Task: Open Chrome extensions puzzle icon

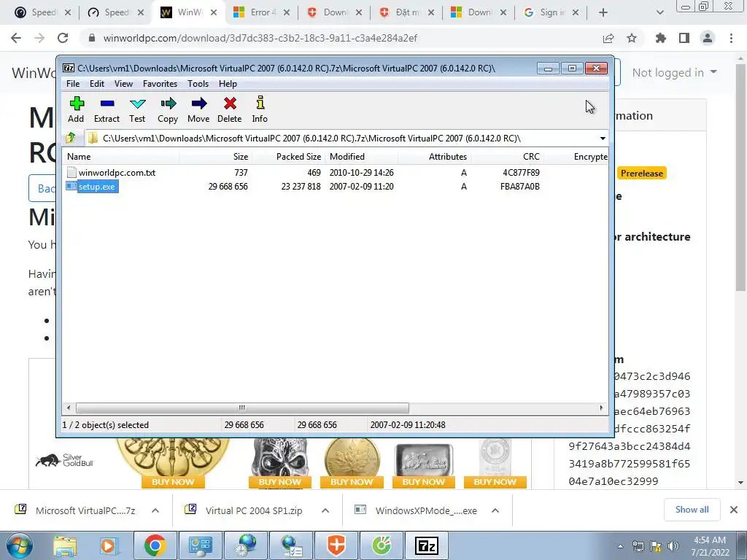Action: [x=661, y=38]
